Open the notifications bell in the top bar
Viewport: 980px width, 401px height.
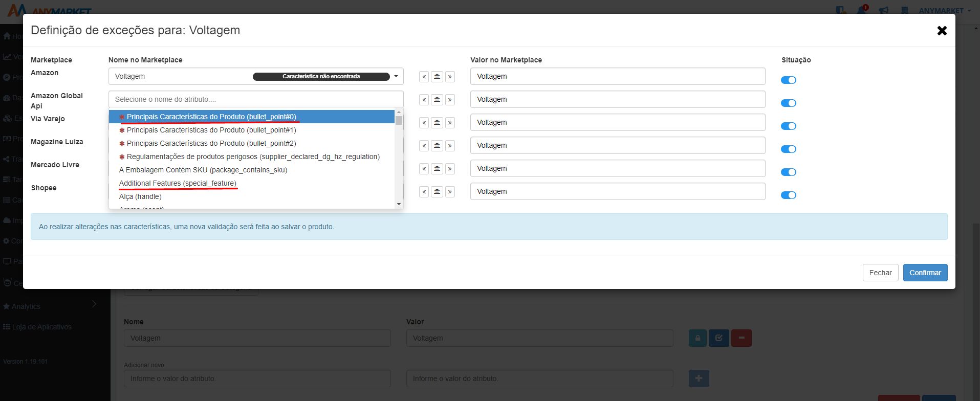[862, 10]
